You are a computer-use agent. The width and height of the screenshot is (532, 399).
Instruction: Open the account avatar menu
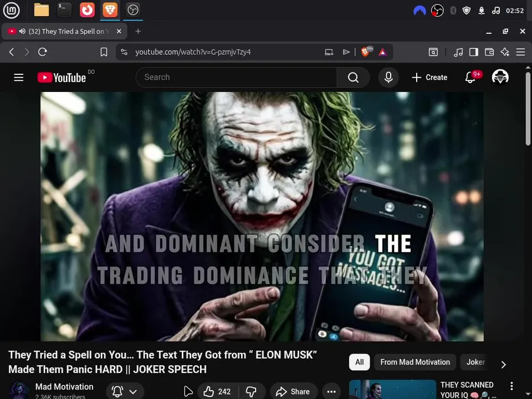(x=500, y=76)
